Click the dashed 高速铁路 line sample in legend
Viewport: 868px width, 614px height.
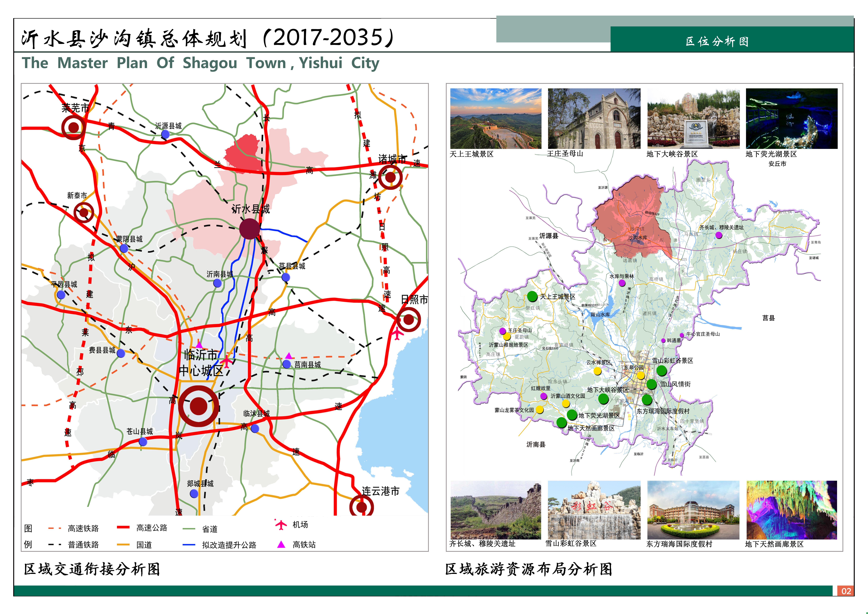[55, 528]
